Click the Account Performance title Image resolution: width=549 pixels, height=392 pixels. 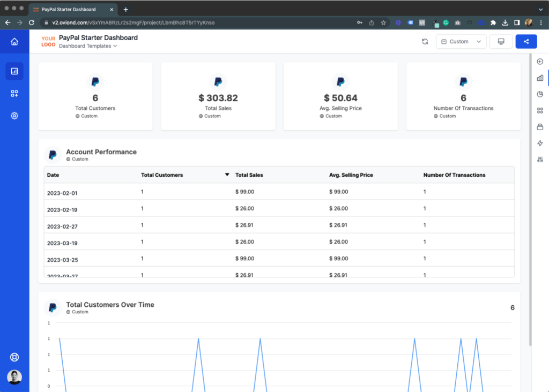pyautogui.click(x=101, y=152)
